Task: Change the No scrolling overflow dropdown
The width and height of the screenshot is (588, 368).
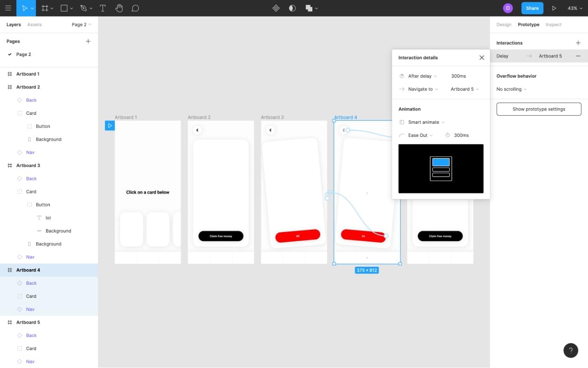Action: 511,89
